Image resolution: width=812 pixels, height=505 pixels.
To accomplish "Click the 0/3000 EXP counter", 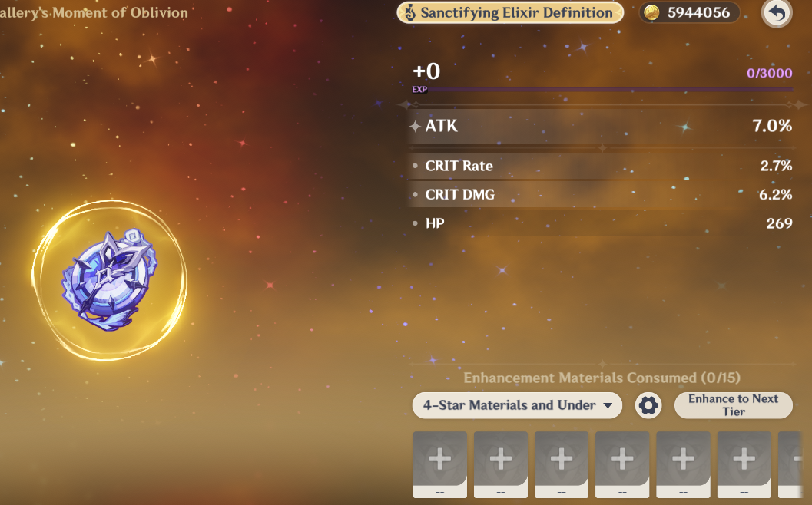I will (770, 73).
